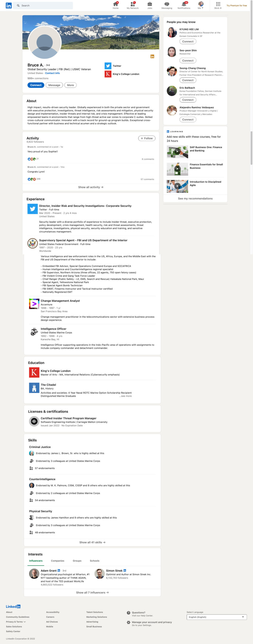The width and height of the screenshot is (253, 644).
Task: Expand the Me profile menu
Action: tap(201, 5)
